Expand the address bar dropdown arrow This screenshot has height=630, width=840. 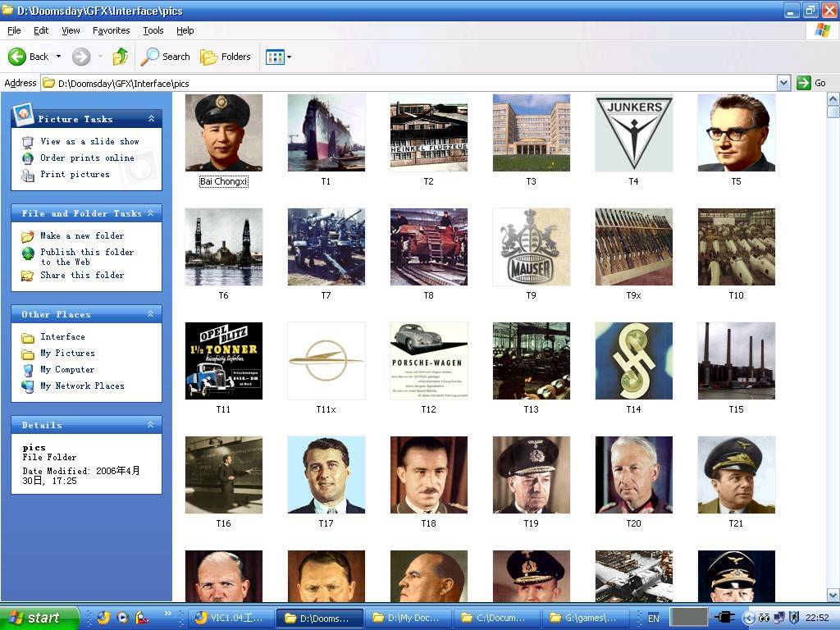[783, 83]
